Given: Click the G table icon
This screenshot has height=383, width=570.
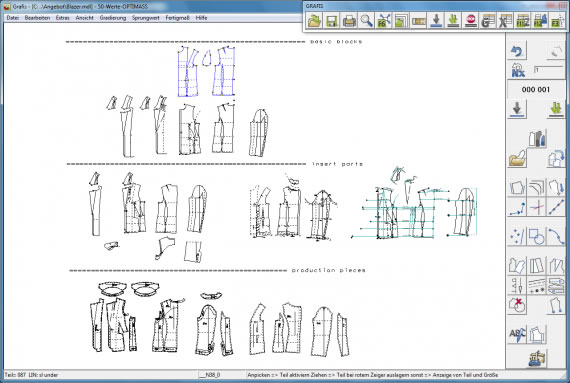Looking at the screenshot, I should [x=488, y=21].
